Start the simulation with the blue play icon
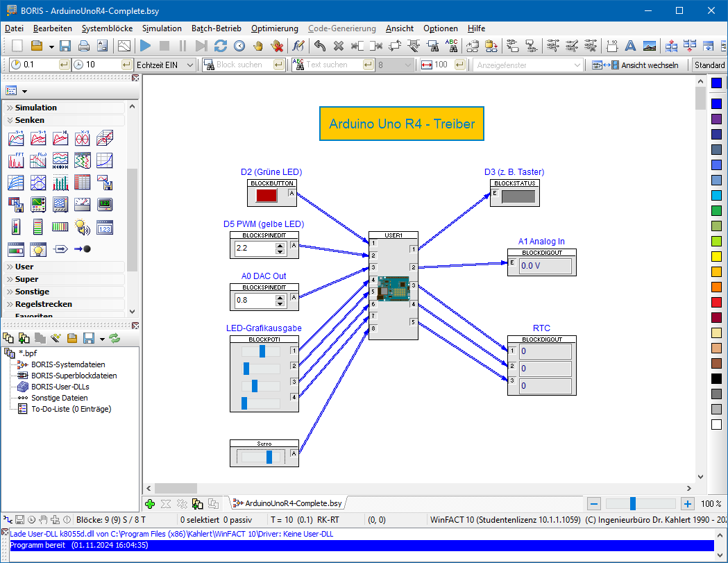Screen dimensions: 728x563 point(145,46)
